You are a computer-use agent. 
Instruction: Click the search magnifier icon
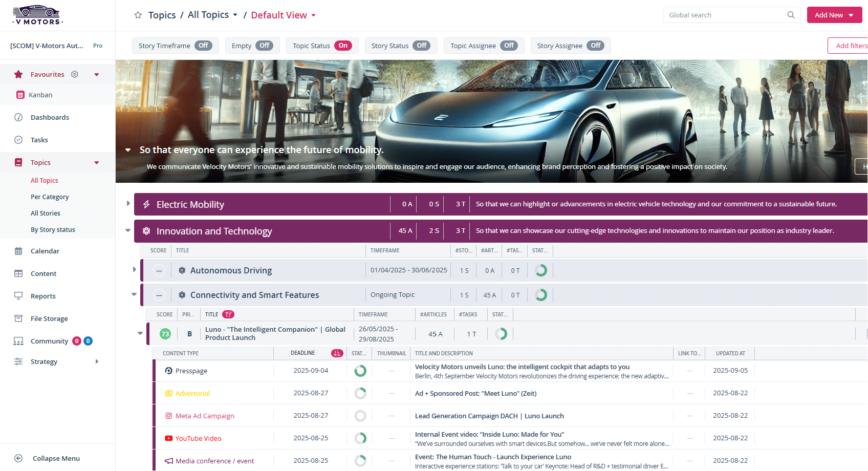(x=791, y=15)
